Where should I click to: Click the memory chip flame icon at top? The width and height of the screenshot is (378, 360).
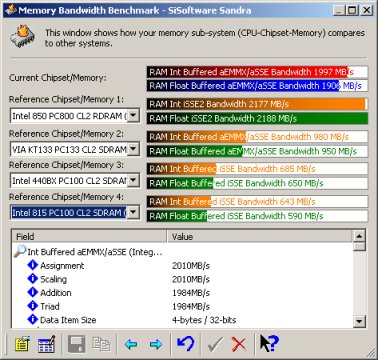(x=22, y=36)
